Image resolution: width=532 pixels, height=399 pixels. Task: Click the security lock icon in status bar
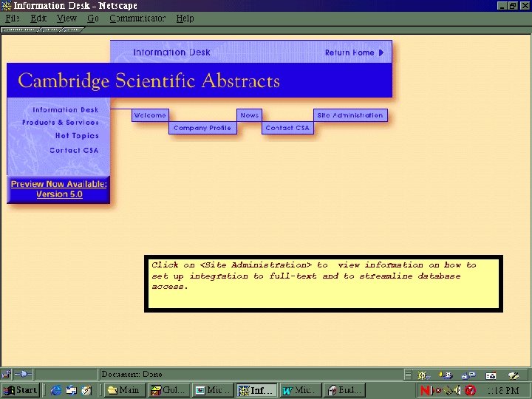coord(6,374)
